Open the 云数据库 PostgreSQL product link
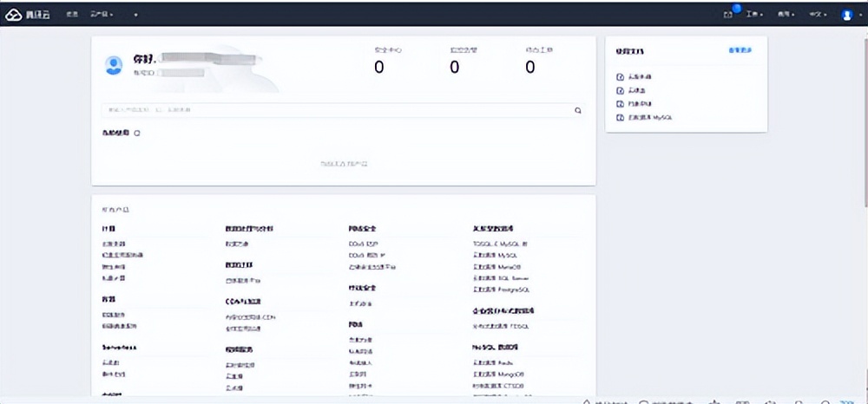The width and height of the screenshot is (868, 404). point(502,290)
